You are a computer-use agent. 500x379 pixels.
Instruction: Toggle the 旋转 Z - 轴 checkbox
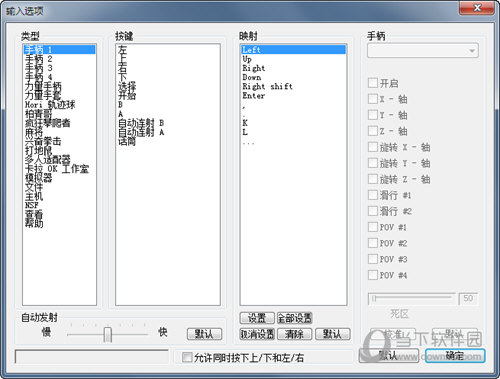point(373,179)
